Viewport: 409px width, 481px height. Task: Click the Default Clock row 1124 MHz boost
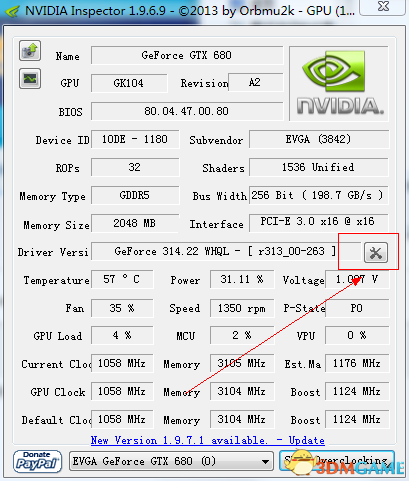357,419
